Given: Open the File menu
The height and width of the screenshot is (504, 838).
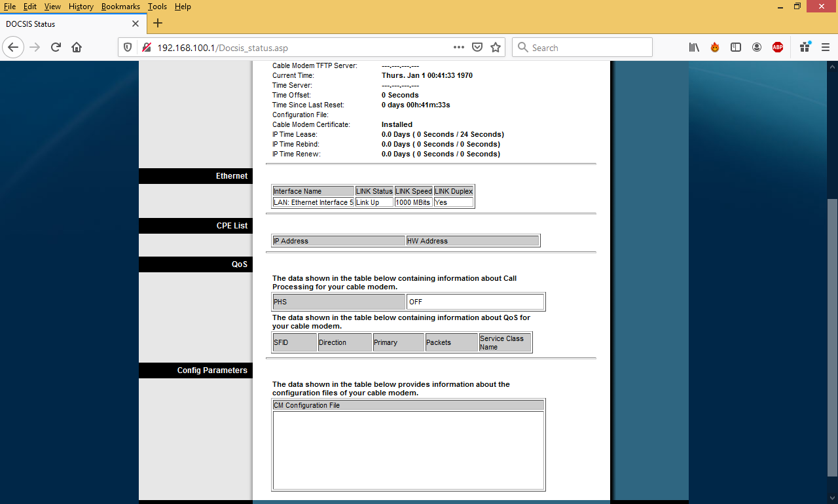Looking at the screenshot, I should [x=10, y=7].
